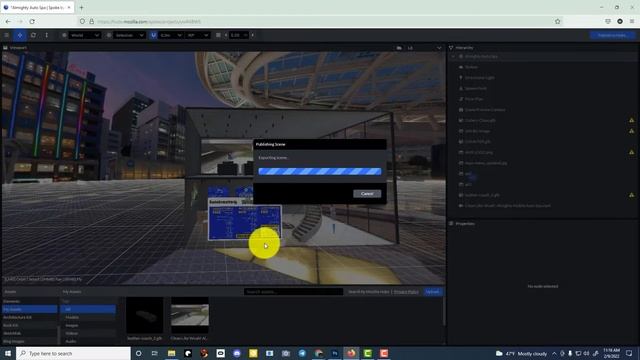Viewport: 640px width, 360px height.
Task: Select the Scale tool
Action: click(x=47, y=35)
